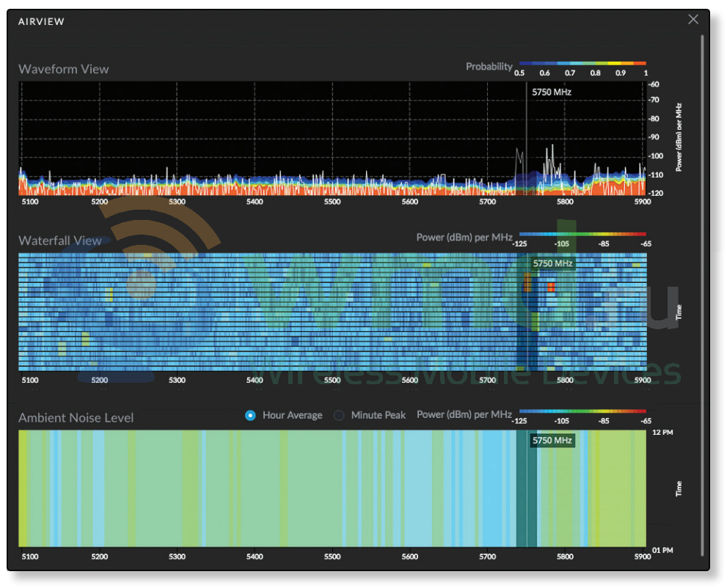Viewport: 727px width, 588px height.
Task: Click the Waterfall View power color scale
Action: (x=582, y=235)
